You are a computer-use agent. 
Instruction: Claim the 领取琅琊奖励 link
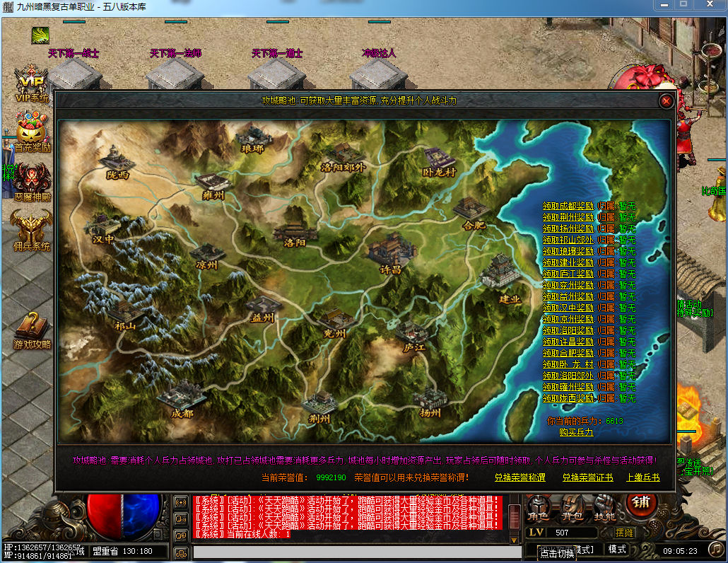(568, 251)
